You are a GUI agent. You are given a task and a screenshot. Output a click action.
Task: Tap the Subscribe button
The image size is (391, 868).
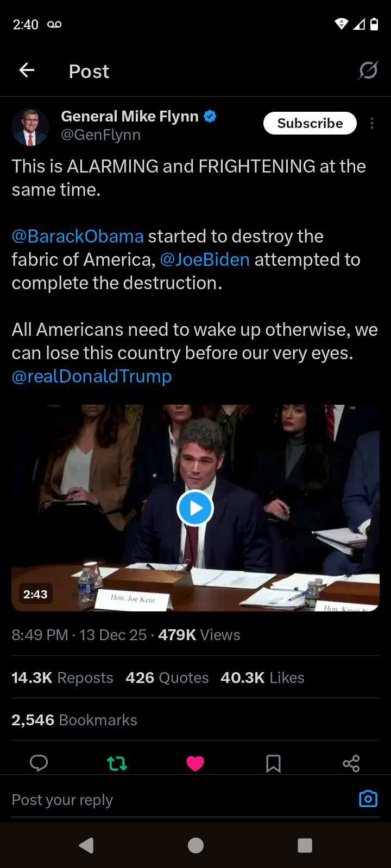310,123
